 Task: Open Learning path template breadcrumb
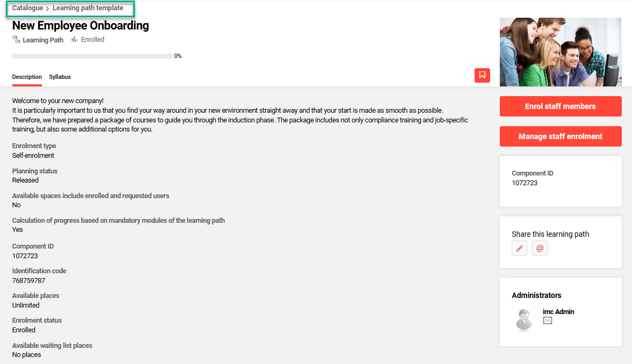click(88, 8)
